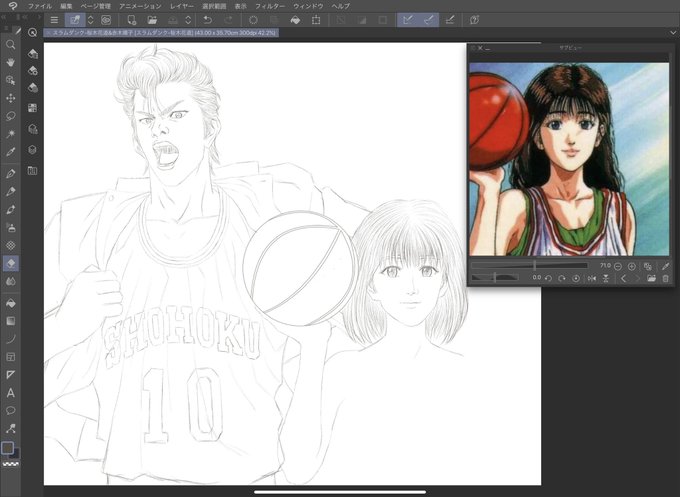Image resolution: width=680 pixels, height=497 pixels.
Task: Open the 編集 menu
Action: pos(66,6)
